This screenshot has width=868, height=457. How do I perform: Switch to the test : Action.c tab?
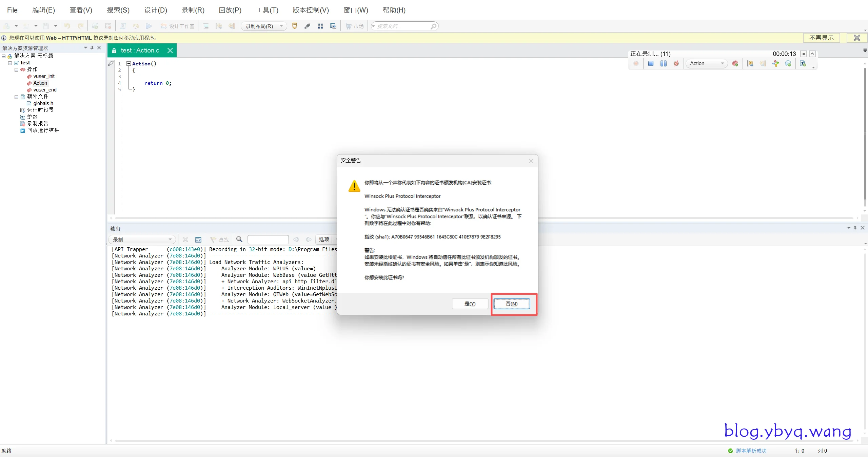tap(140, 50)
